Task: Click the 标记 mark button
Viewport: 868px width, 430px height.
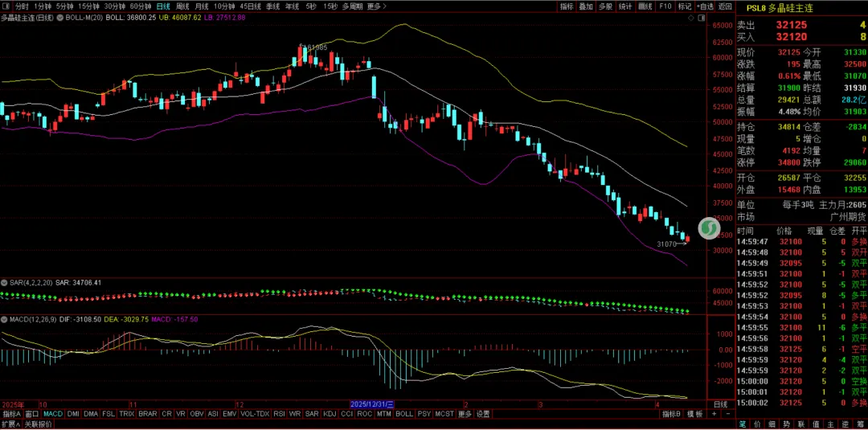Action: [685, 6]
